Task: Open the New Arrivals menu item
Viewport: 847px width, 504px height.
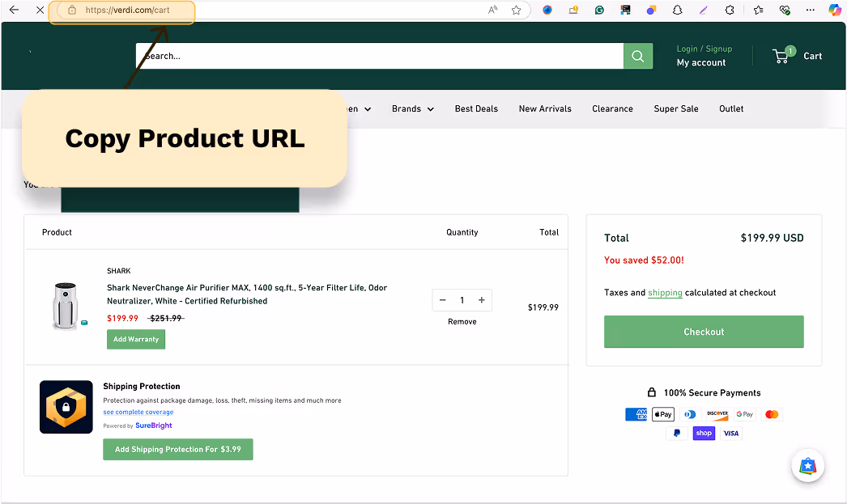Action: point(545,108)
